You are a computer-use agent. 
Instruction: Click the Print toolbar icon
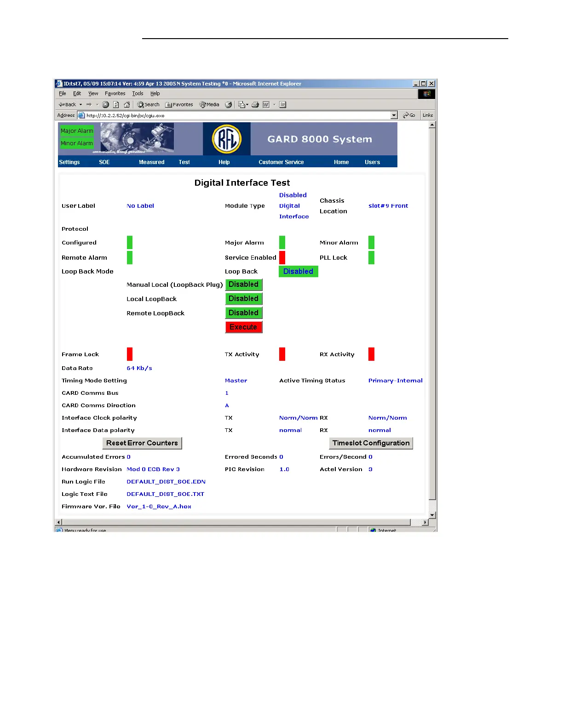(x=255, y=105)
